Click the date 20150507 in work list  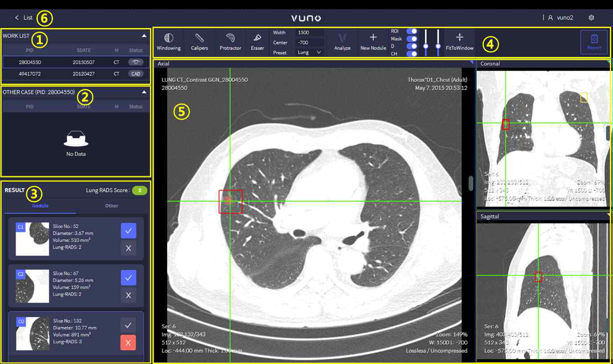84,63
